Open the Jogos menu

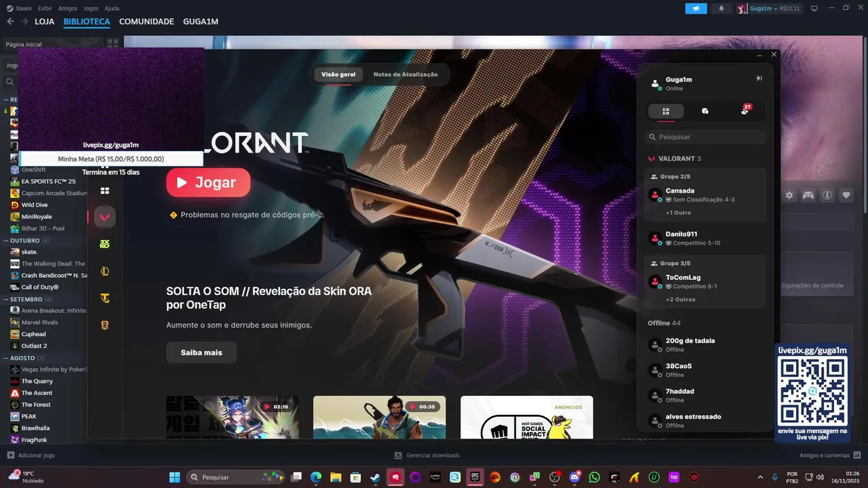click(91, 8)
